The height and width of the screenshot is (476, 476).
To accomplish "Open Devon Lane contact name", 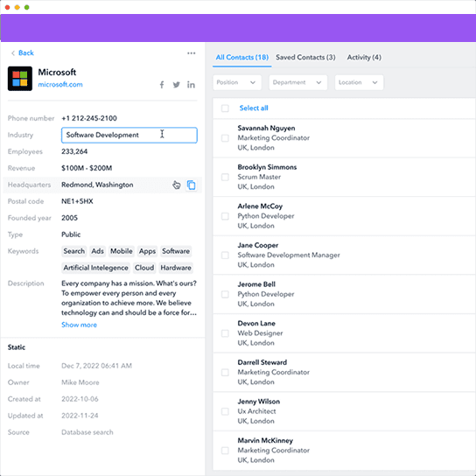I will click(x=256, y=324).
